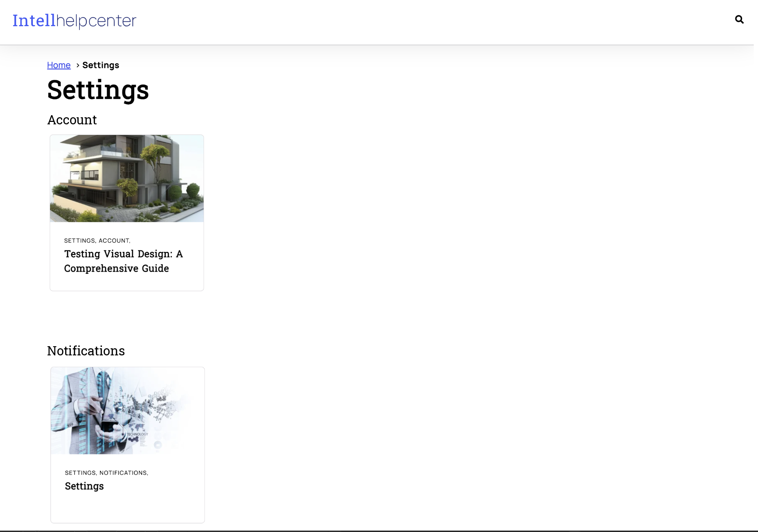Select the Account section heading
The width and height of the screenshot is (758, 532).
coord(72,120)
